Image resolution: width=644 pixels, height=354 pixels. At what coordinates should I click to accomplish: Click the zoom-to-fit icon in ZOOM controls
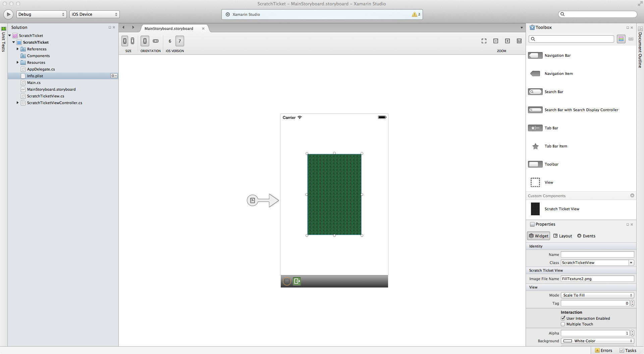point(484,41)
